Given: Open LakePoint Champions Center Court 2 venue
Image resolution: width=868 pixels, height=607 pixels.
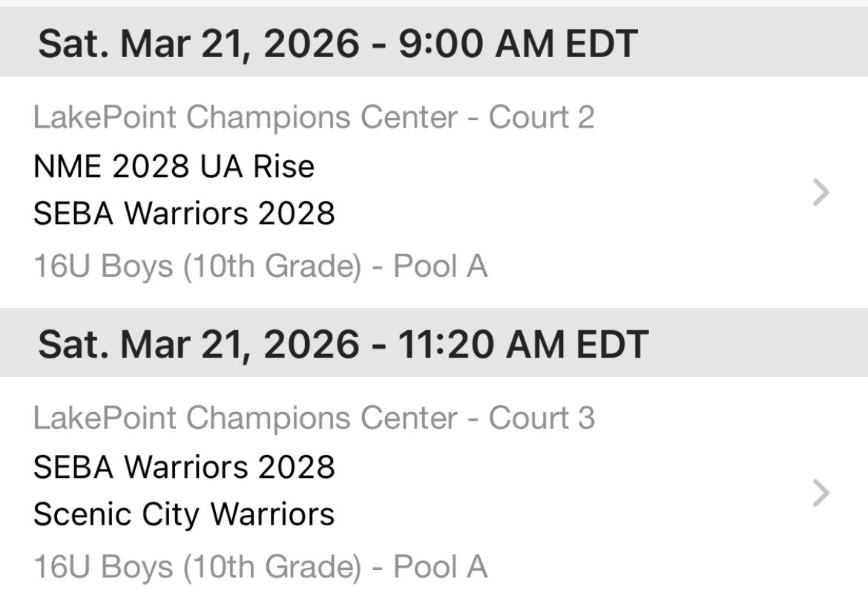Looking at the screenshot, I should pos(314,117).
